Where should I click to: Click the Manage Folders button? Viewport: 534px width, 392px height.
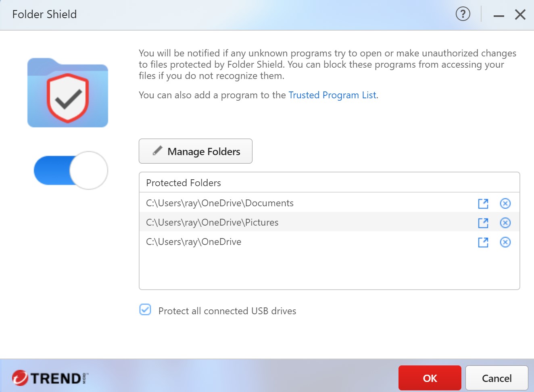tap(196, 151)
